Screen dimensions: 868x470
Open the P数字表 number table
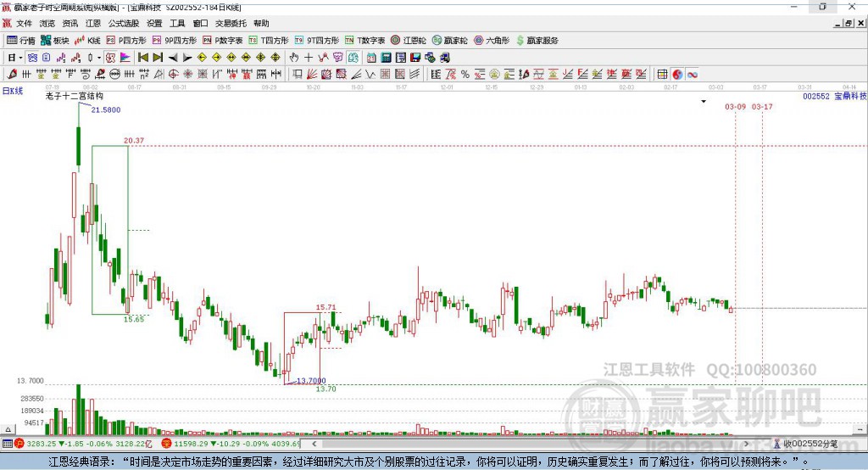(x=223, y=41)
